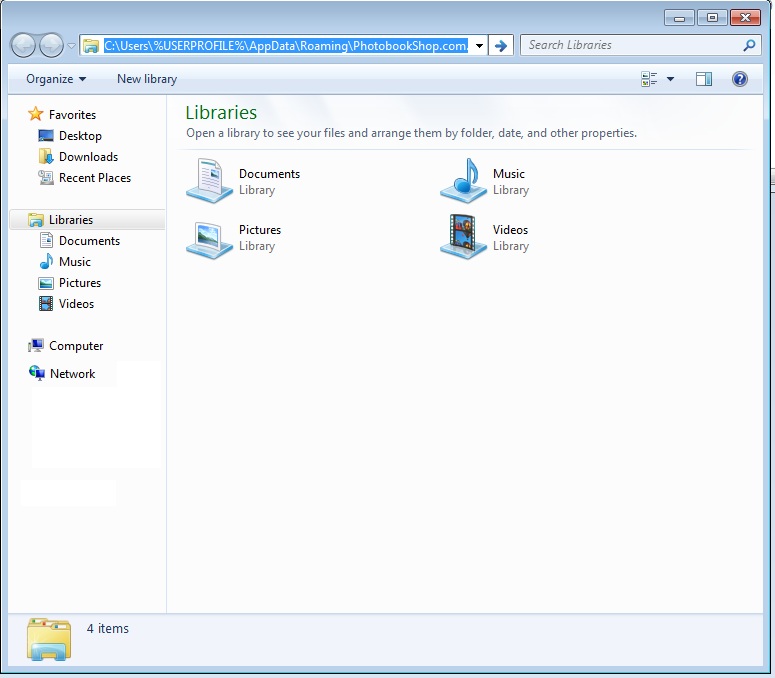Open the Pictures library icon

point(210,237)
